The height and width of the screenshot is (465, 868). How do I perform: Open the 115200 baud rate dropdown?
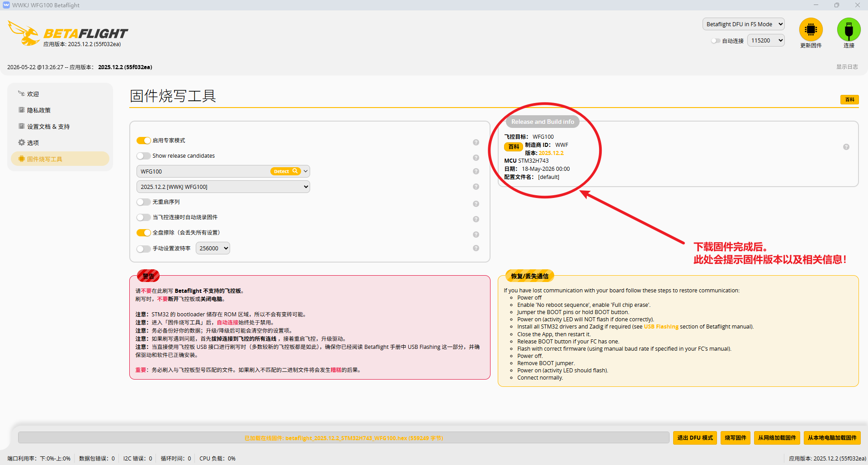766,40
